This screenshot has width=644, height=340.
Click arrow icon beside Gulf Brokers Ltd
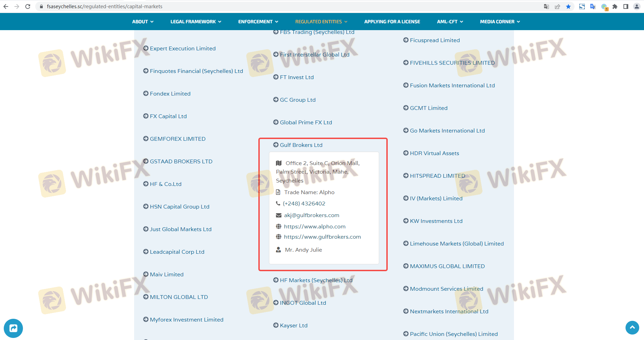tap(276, 145)
